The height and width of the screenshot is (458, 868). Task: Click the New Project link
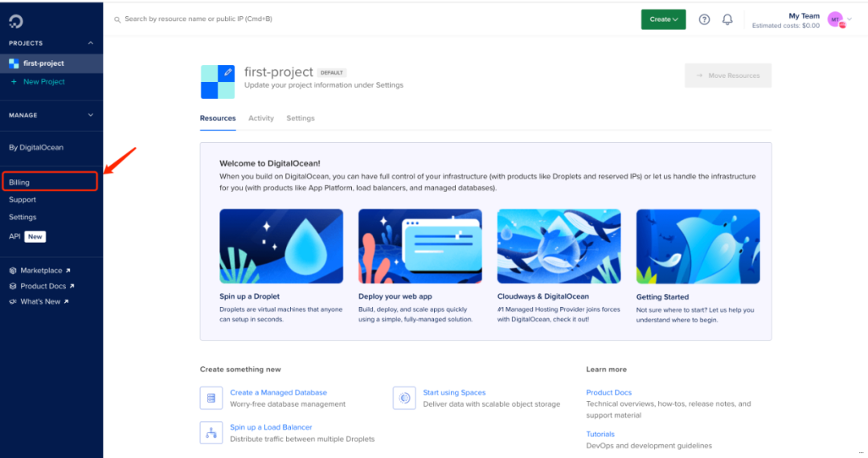[43, 82]
